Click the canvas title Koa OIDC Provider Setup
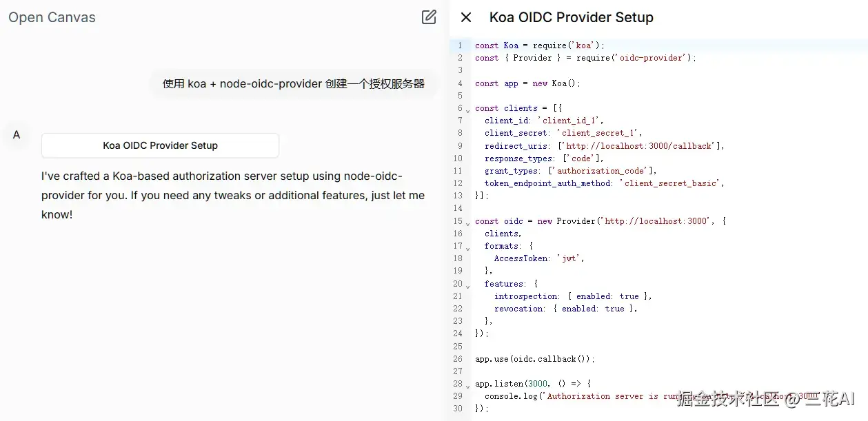Image resolution: width=868 pixels, height=421 pixels. click(571, 17)
